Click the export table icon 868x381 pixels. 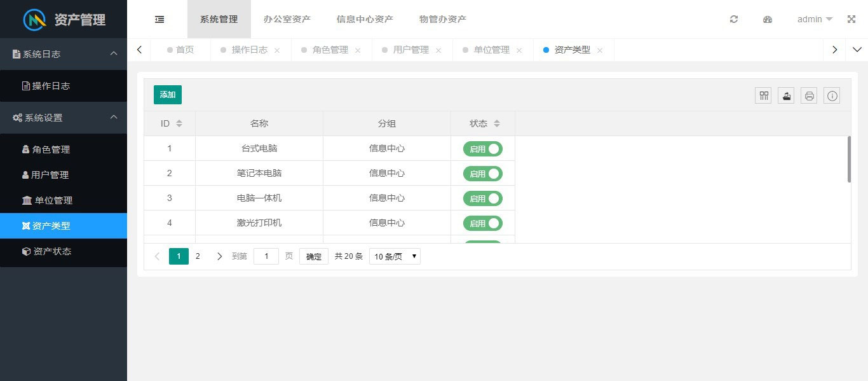(786, 95)
